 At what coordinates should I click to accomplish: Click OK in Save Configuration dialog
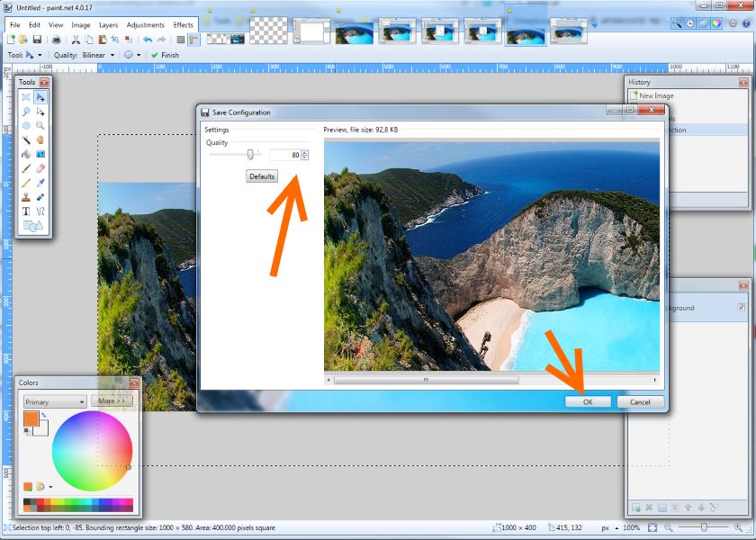pos(588,401)
